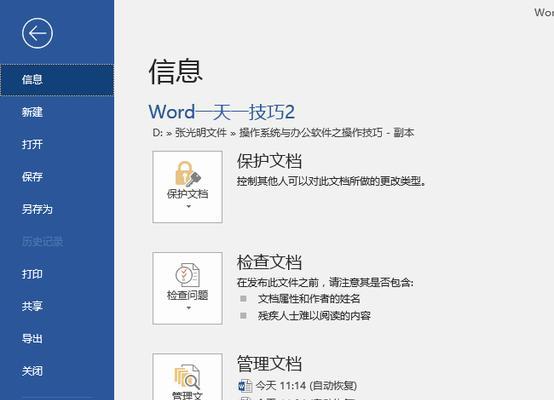Click the 保护文档 button label
The width and height of the screenshot is (554, 400).
pyautogui.click(x=187, y=194)
